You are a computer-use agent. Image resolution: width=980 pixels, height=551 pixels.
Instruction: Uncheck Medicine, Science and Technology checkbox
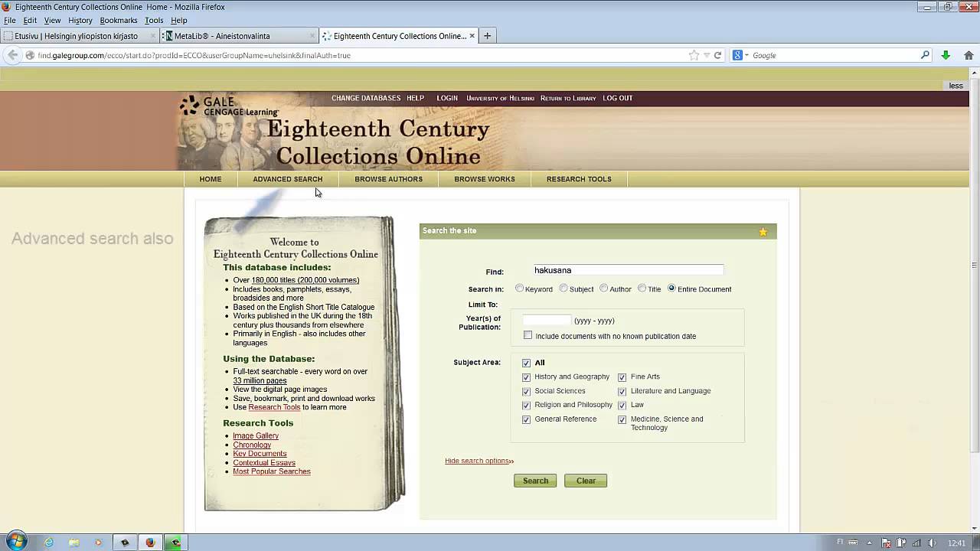622,419
